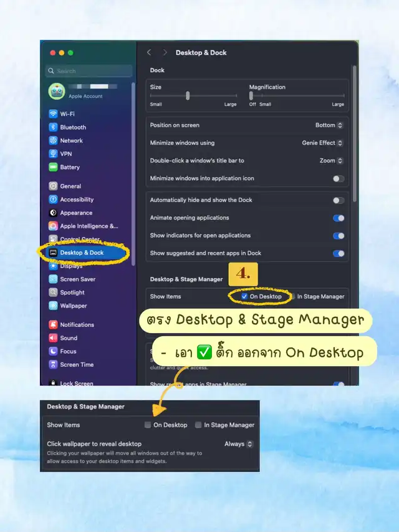Go to Notifications in the sidebar

click(x=77, y=325)
